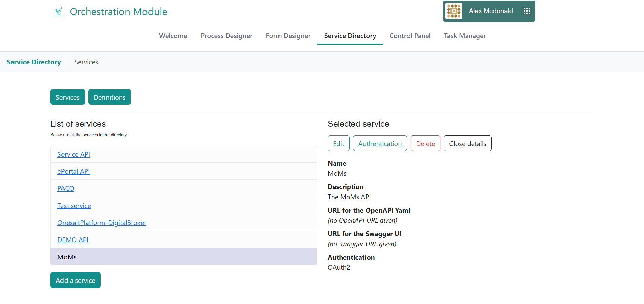The height and width of the screenshot is (304, 644).
Task: Click the Add a service button
Action: (75, 280)
